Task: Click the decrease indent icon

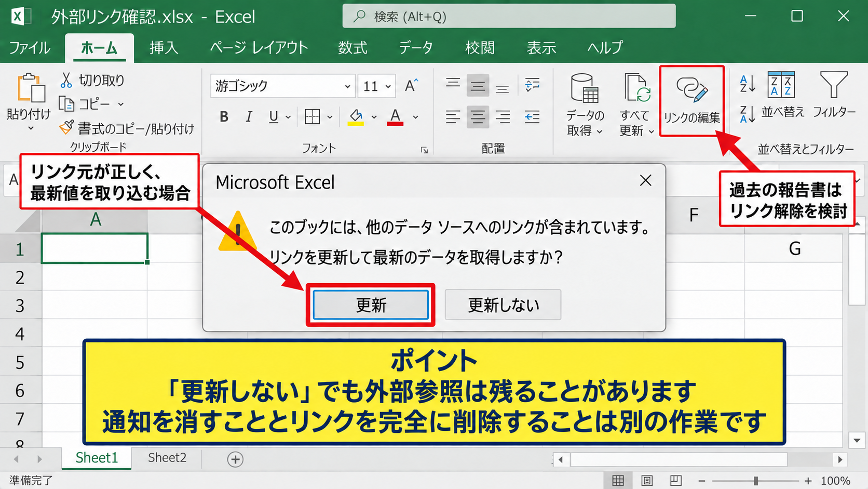Action: [532, 117]
